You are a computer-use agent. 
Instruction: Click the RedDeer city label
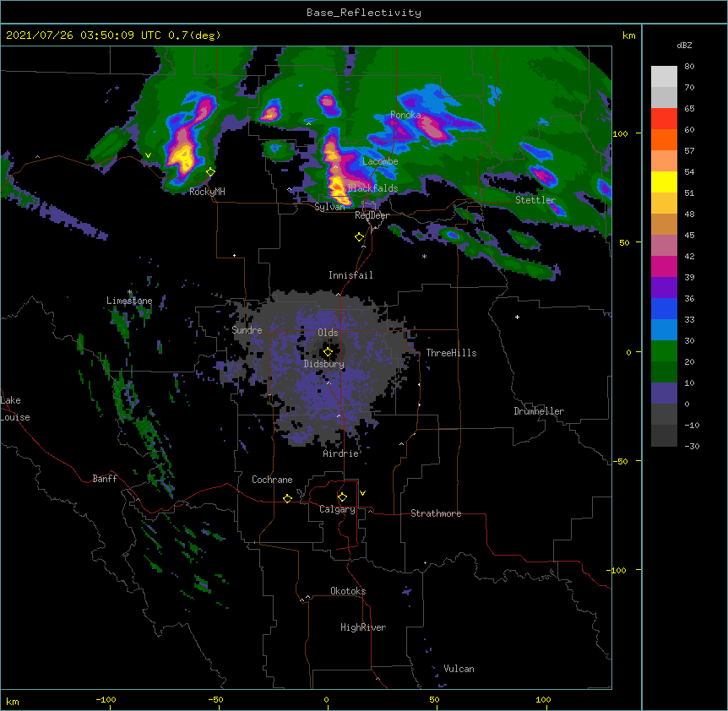(372, 215)
